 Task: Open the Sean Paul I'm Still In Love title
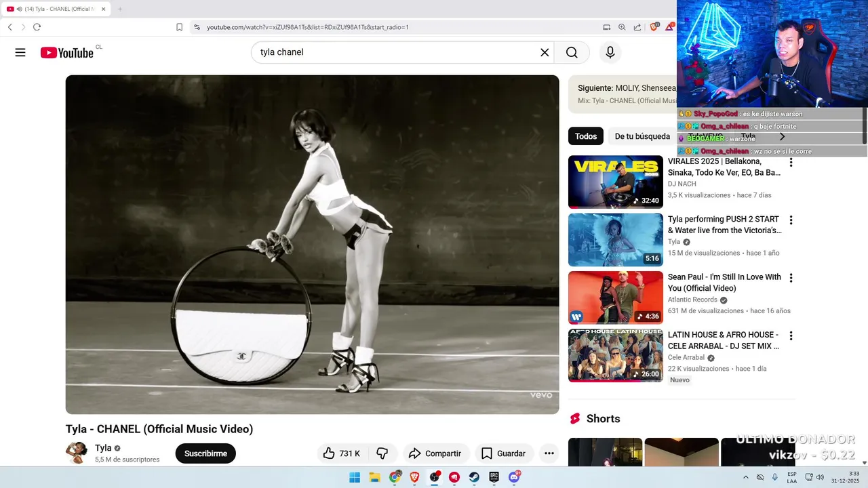[724, 283]
